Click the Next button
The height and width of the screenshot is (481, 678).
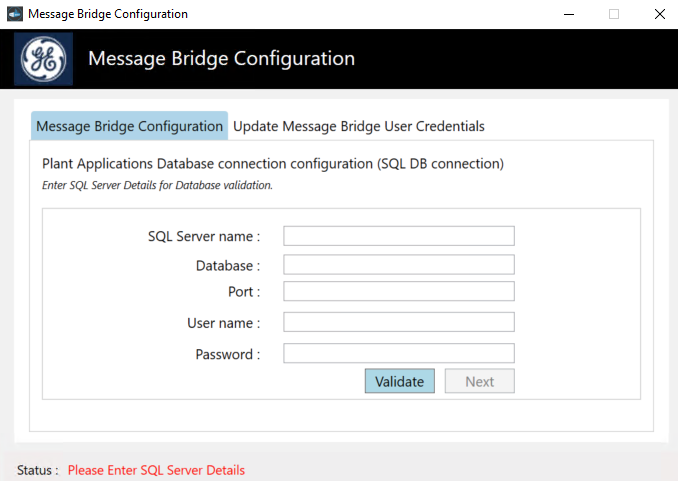tap(480, 381)
